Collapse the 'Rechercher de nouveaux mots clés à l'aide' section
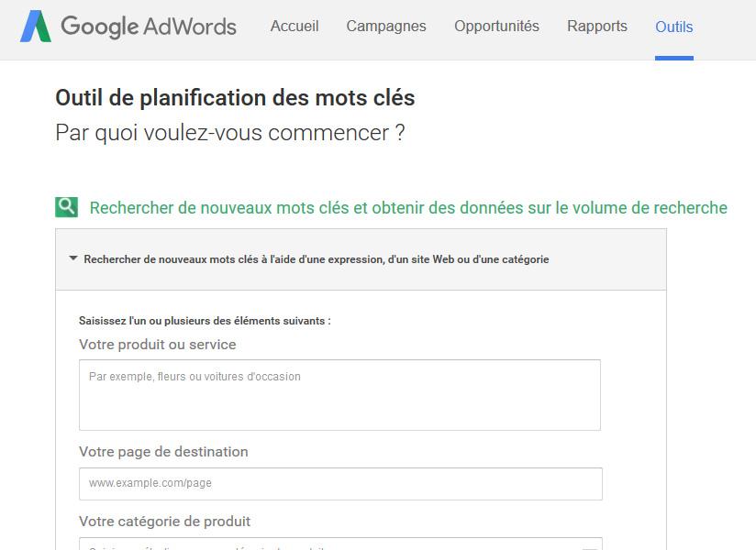 (73, 258)
